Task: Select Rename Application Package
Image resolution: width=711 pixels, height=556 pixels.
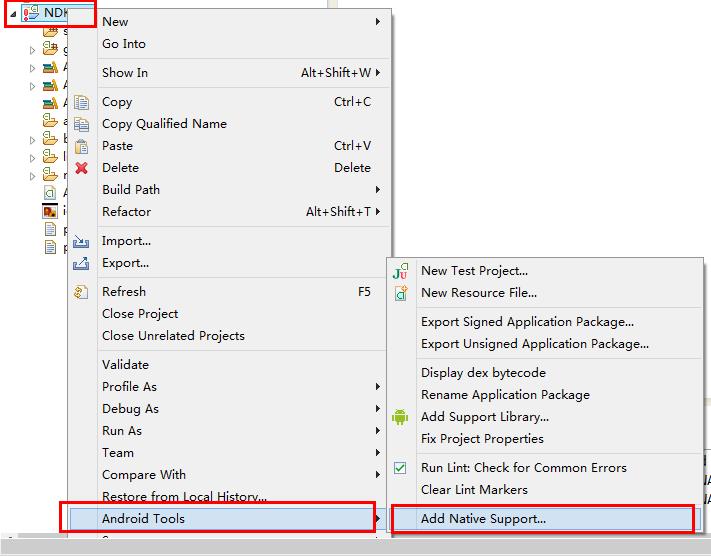Action: (x=545, y=395)
